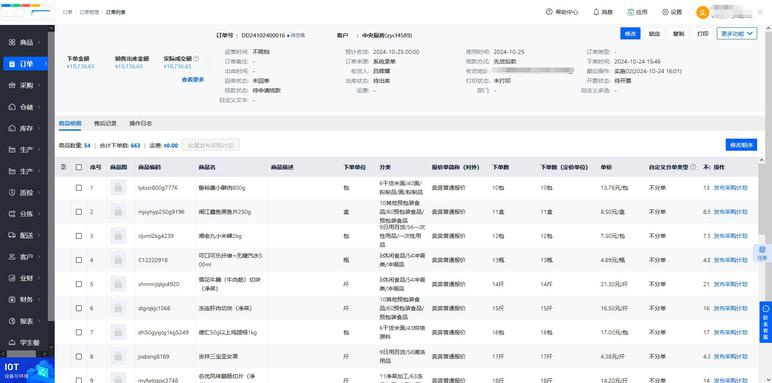
Task: Toggle the select-all checkbox in table header
Action: [79, 167]
